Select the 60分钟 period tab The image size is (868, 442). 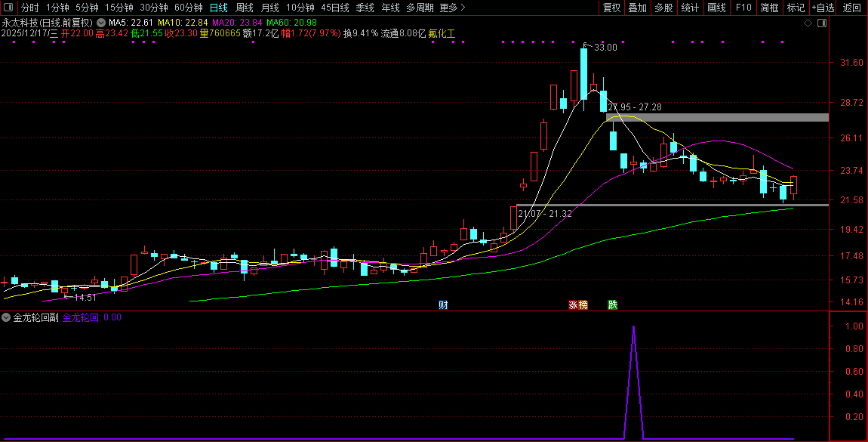pos(188,8)
